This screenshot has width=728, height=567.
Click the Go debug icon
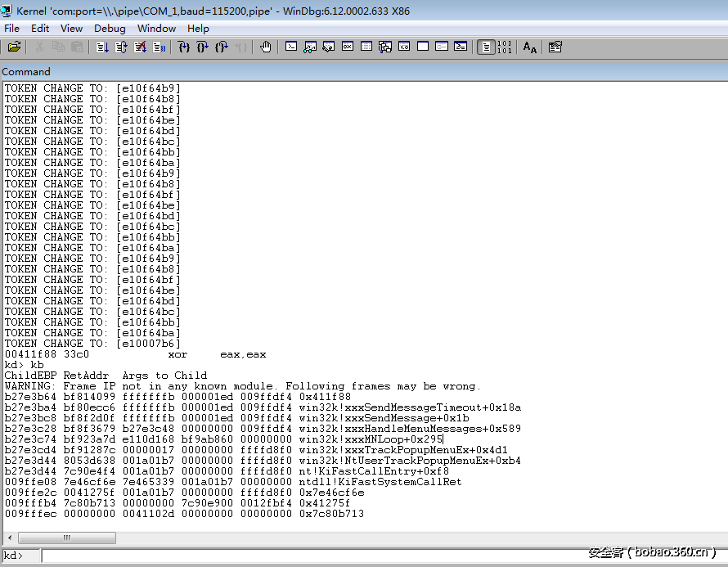point(101,47)
